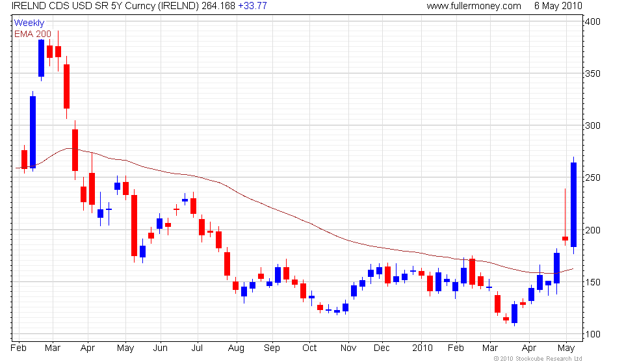Viewport: 637px width, 364px height.
Task: Click the chart title 'IRELND CDS USD SR 5Y Curncy'
Action: tap(83, 6)
